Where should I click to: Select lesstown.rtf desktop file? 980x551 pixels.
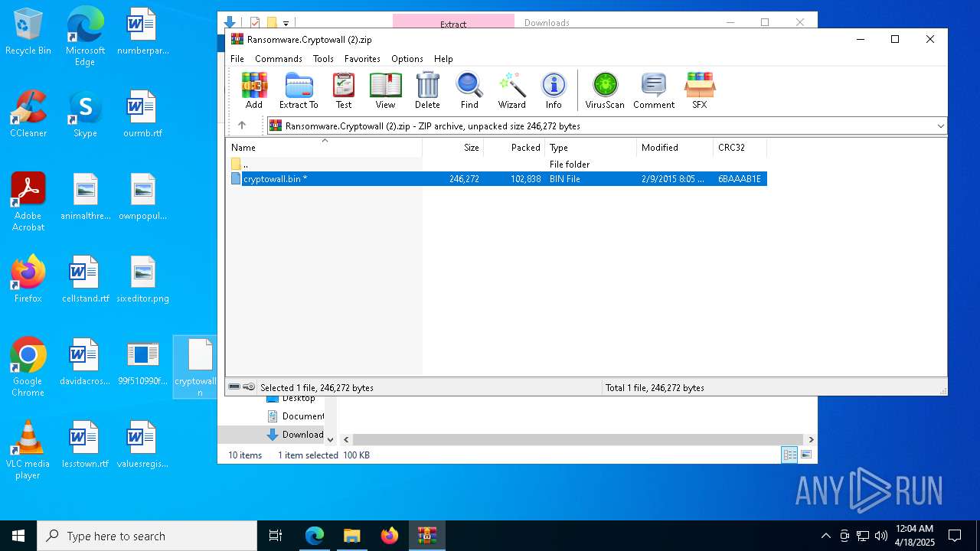click(x=85, y=445)
